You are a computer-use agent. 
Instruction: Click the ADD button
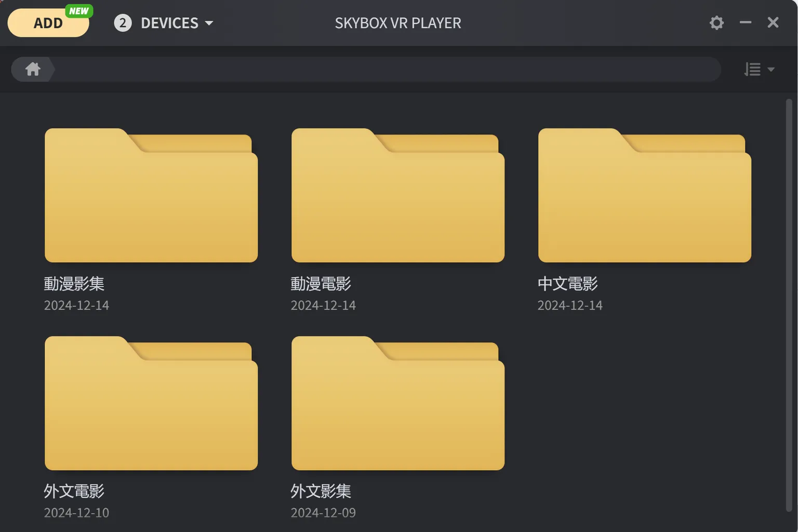[x=48, y=23]
